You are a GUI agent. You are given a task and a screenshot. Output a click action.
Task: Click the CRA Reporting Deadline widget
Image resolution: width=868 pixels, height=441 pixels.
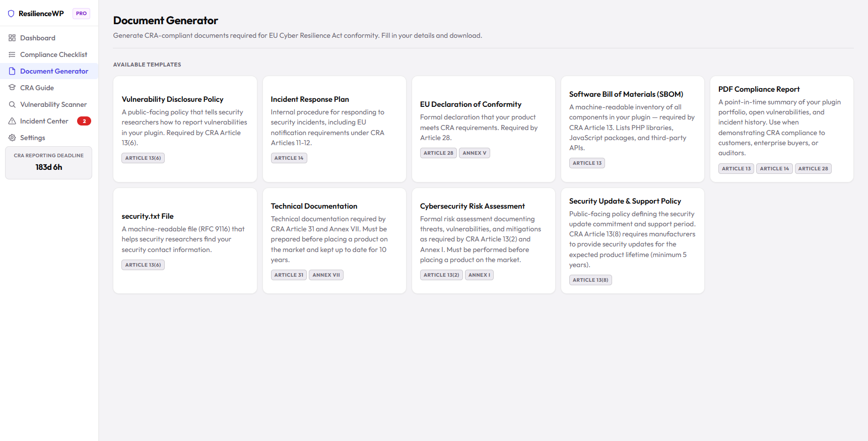click(x=48, y=163)
